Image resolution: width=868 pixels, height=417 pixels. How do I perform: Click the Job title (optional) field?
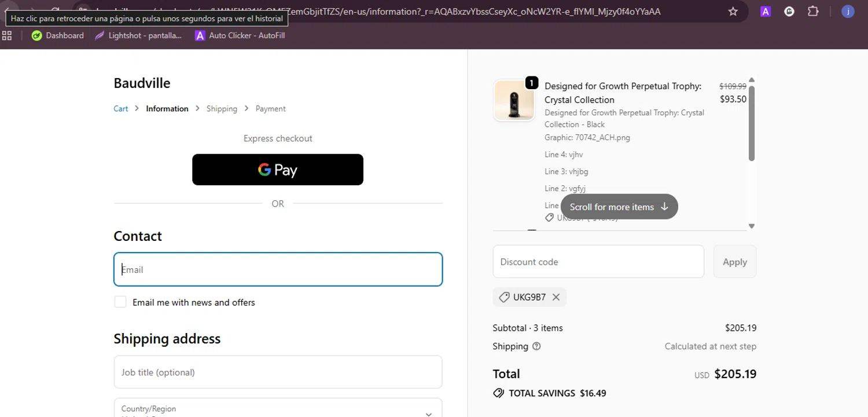pos(278,372)
